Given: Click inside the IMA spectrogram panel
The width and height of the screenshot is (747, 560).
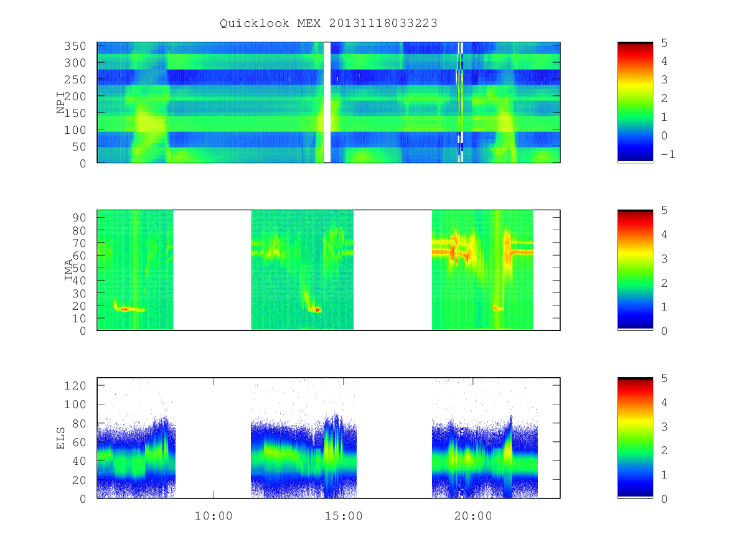Looking at the screenshot, I should pos(329,270).
